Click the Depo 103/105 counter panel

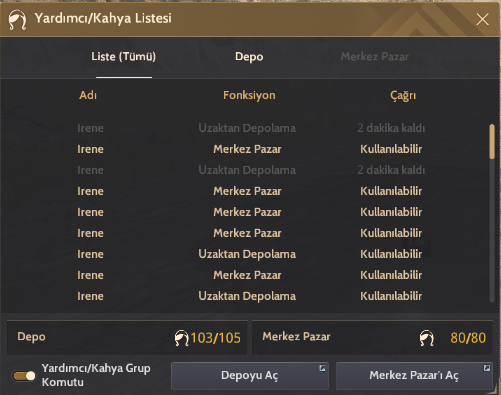pyautogui.click(x=127, y=338)
